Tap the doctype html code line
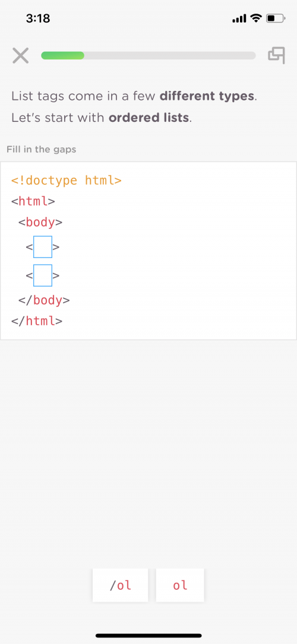Viewport: 297px width, 644px height. (67, 180)
